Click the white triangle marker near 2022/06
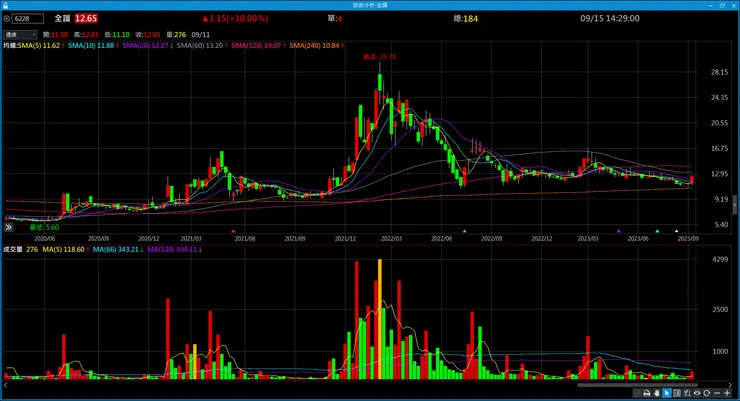Screen dimensions: 740x401 coord(464,231)
